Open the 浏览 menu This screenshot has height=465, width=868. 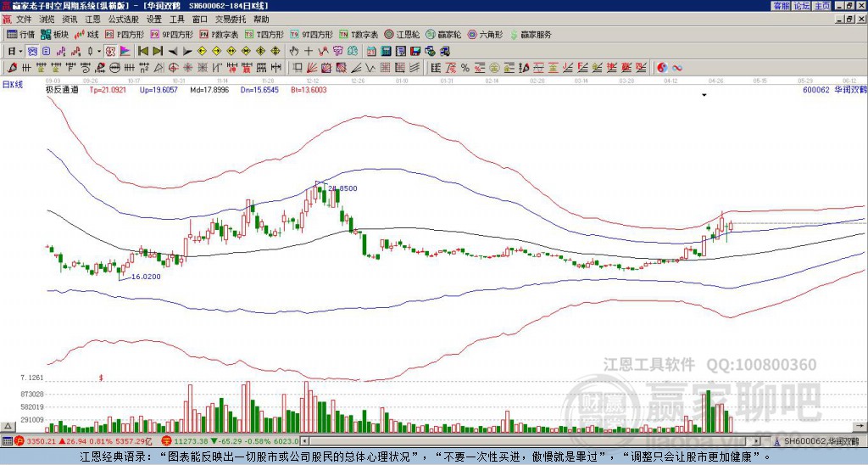point(47,20)
